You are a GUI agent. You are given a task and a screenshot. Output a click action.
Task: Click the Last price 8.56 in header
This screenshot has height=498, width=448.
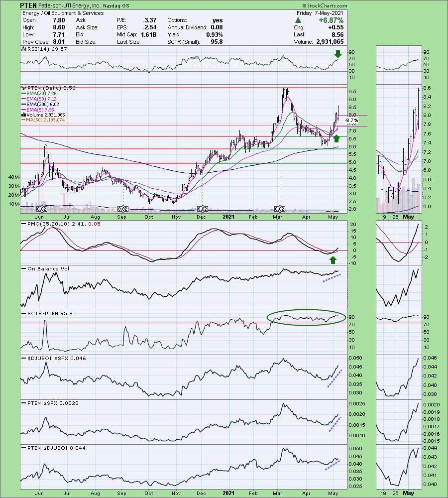coord(337,35)
